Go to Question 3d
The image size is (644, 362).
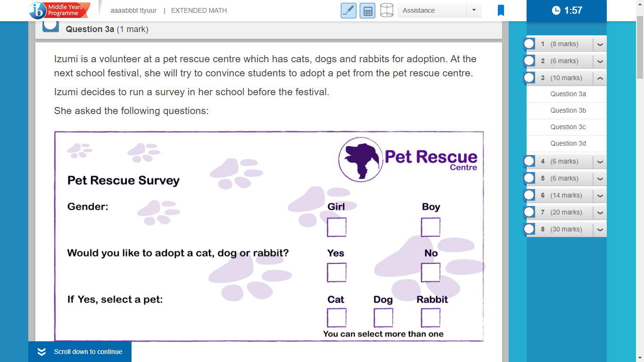click(x=568, y=143)
